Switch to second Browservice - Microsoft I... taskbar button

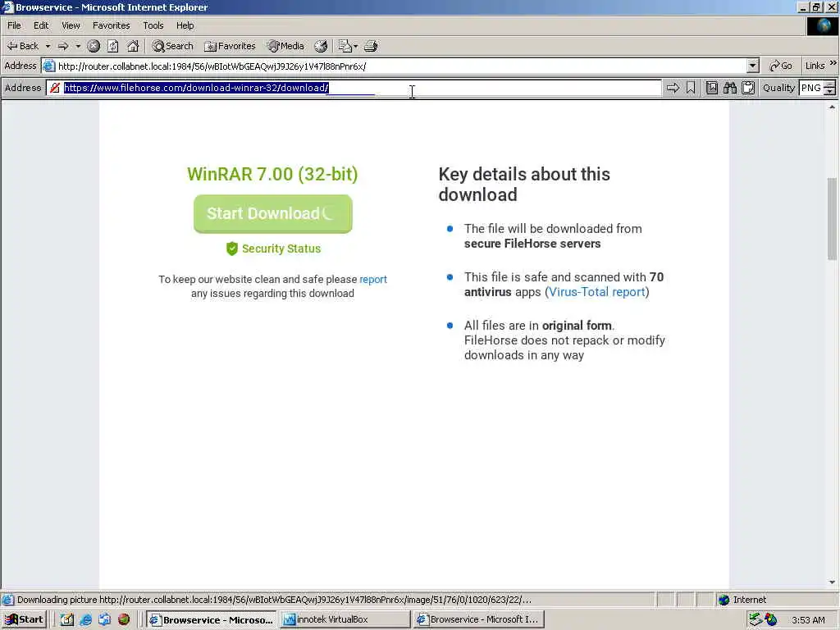pos(478,620)
